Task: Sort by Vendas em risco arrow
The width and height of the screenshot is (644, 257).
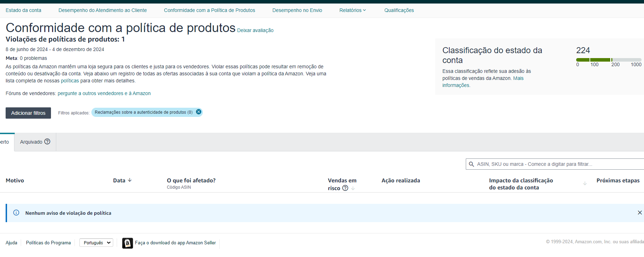Action: (x=353, y=188)
